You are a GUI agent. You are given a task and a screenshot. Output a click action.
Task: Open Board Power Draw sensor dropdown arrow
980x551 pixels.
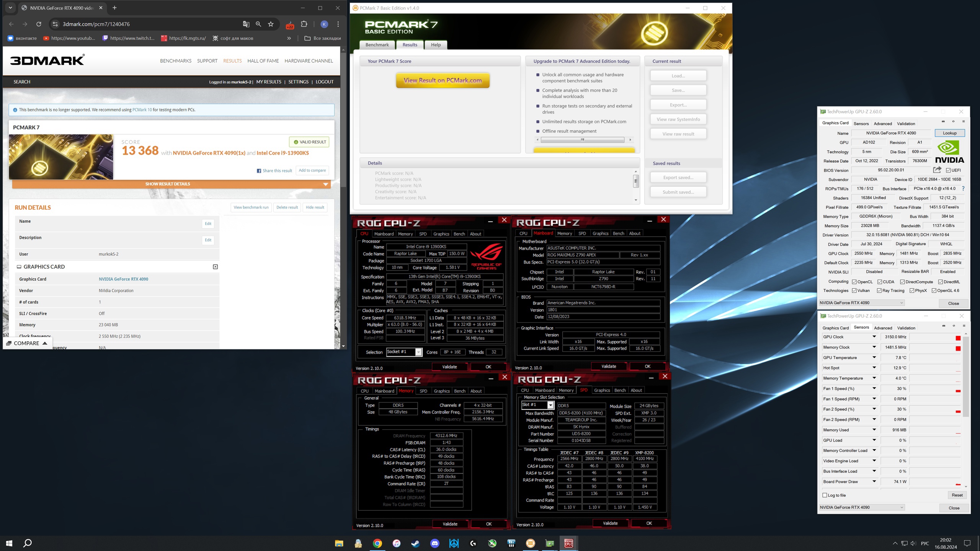click(x=874, y=481)
